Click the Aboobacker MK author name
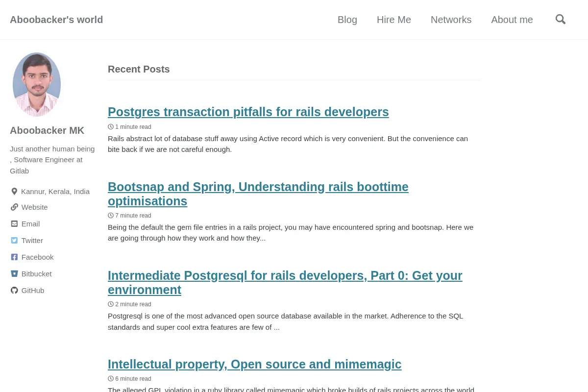The height and width of the screenshot is (392, 588). [x=47, y=130]
